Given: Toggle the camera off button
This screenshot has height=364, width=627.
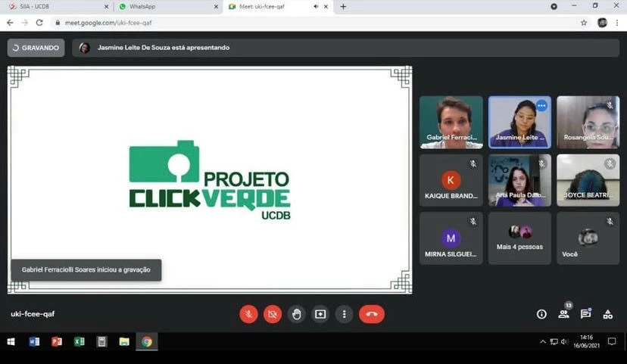Looking at the screenshot, I should (x=273, y=314).
